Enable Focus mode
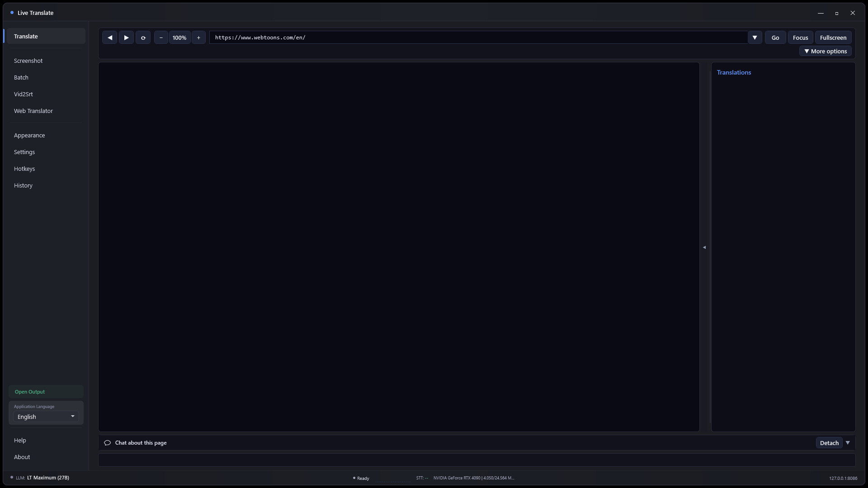 pyautogui.click(x=800, y=38)
